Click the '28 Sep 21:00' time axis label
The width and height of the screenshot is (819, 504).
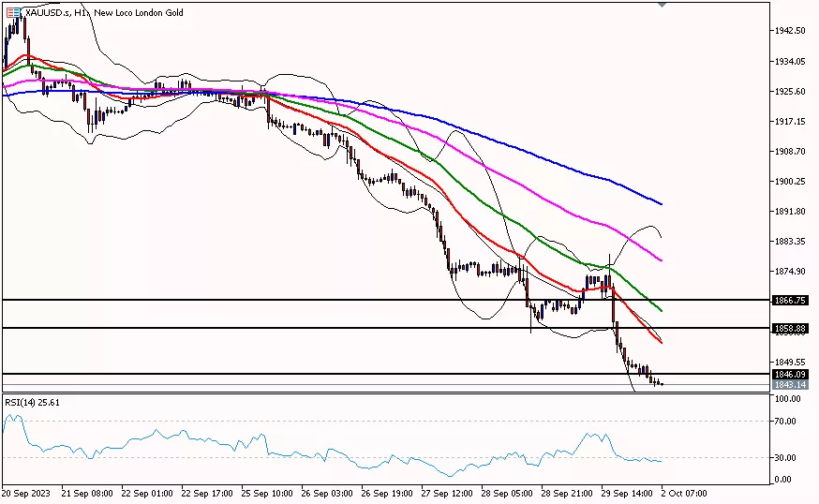[x=567, y=493]
